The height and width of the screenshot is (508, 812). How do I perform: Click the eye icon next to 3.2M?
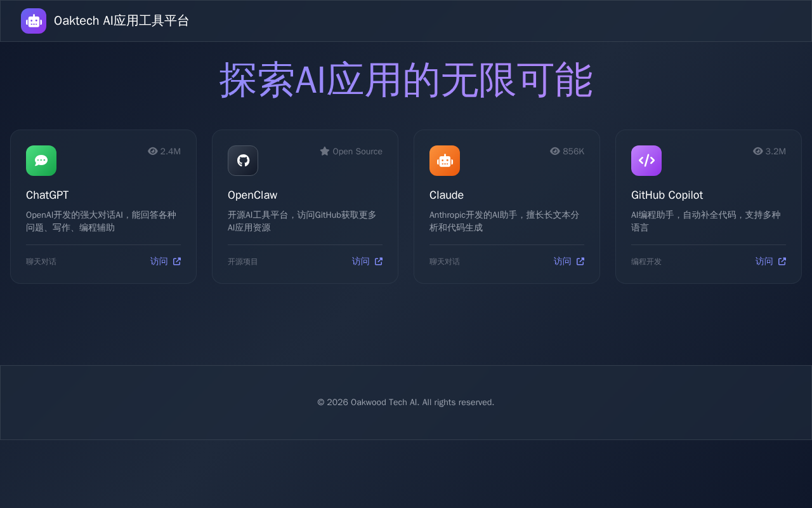click(x=758, y=151)
